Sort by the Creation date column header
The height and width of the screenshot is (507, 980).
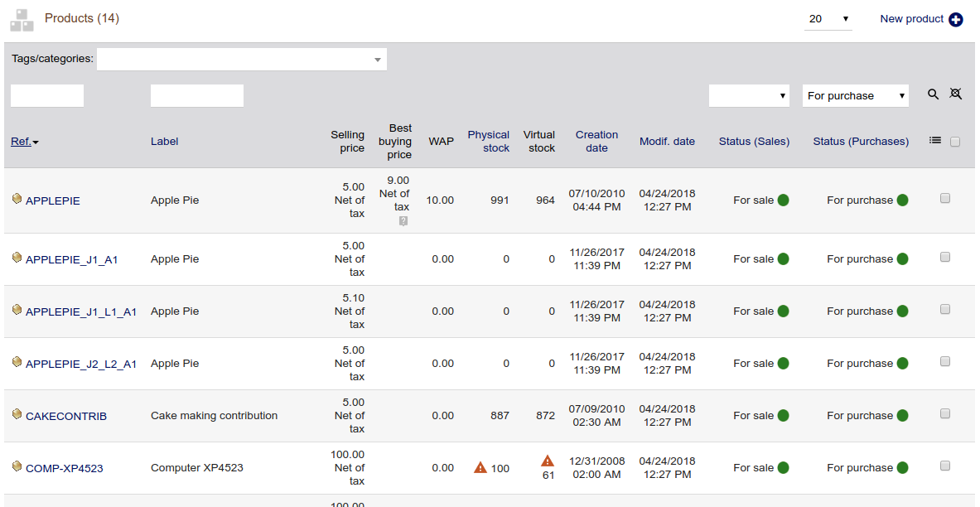(596, 141)
